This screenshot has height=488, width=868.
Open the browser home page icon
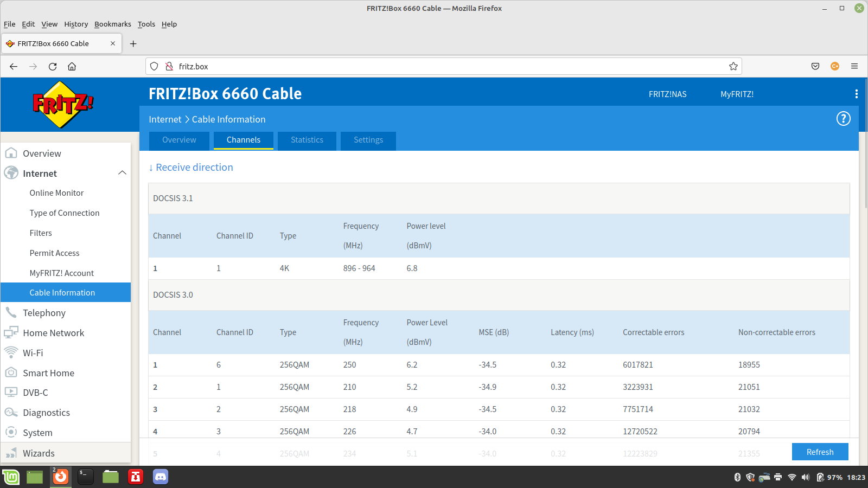(72, 66)
